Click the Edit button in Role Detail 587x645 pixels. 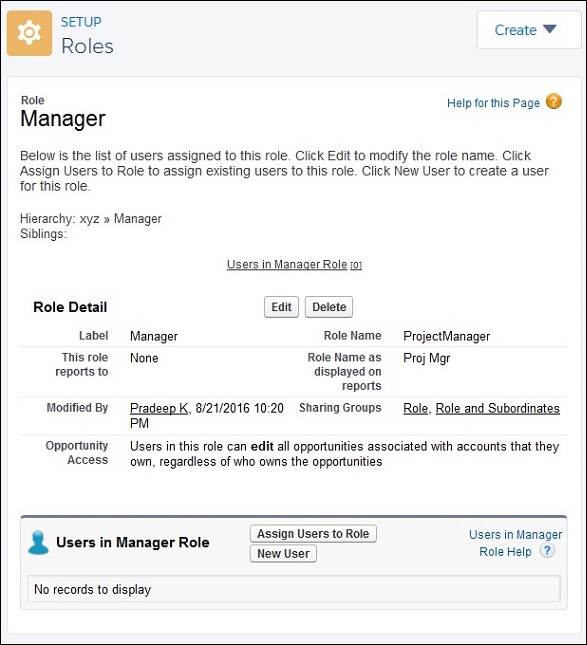point(281,307)
